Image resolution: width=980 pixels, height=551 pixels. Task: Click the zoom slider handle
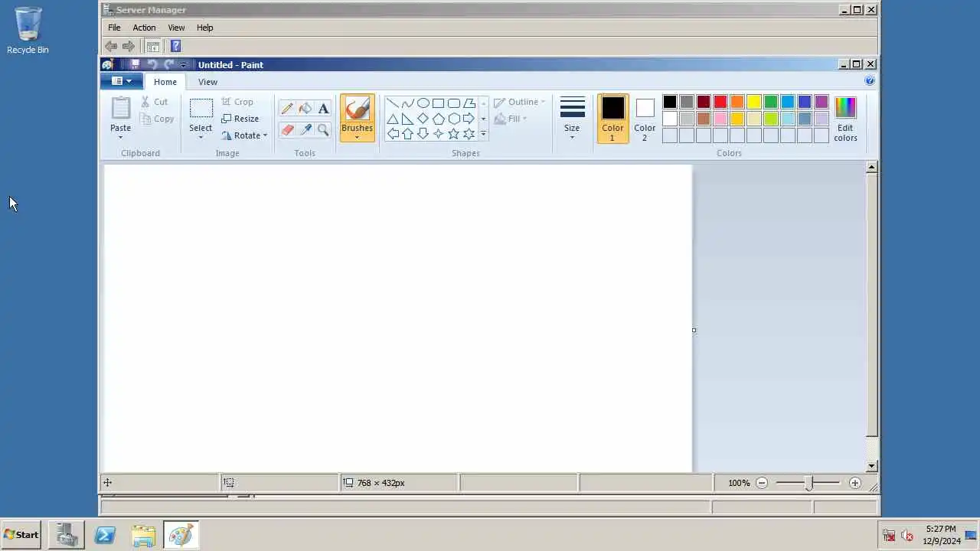[x=808, y=483]
